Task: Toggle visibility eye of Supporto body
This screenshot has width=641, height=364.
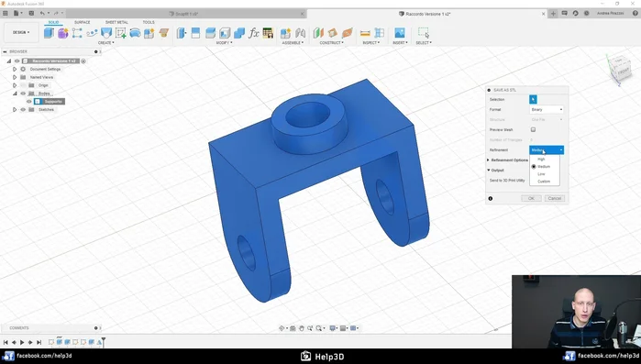Action: point(29,102)
